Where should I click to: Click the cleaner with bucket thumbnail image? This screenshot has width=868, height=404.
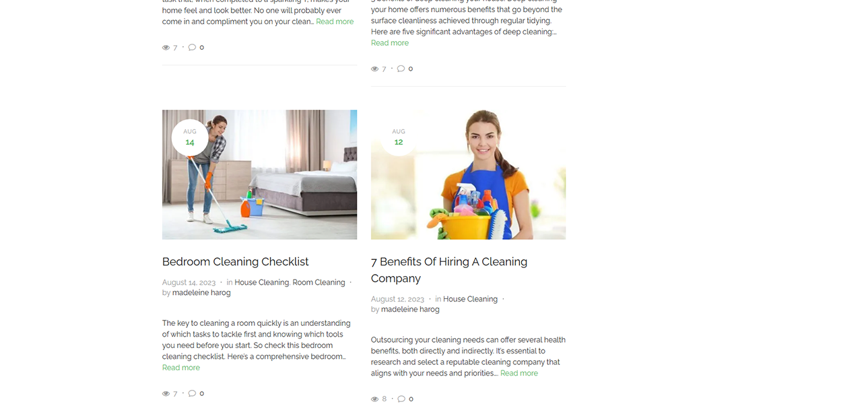coord(468,174)
